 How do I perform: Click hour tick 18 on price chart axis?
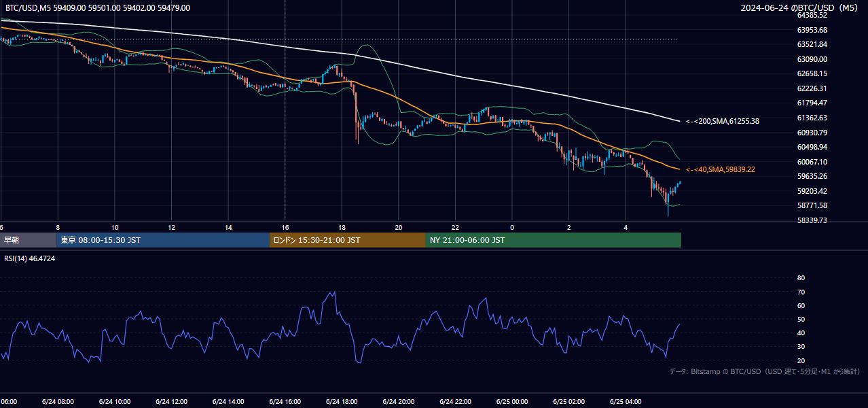(x=342, y=227)
